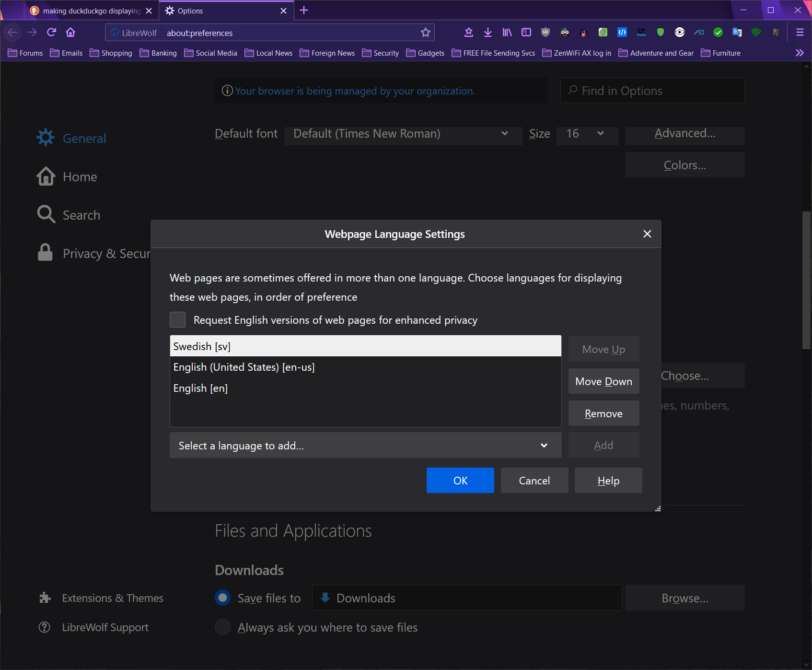Open the Downloads toolbar arrow icon

tap(487, 33)
